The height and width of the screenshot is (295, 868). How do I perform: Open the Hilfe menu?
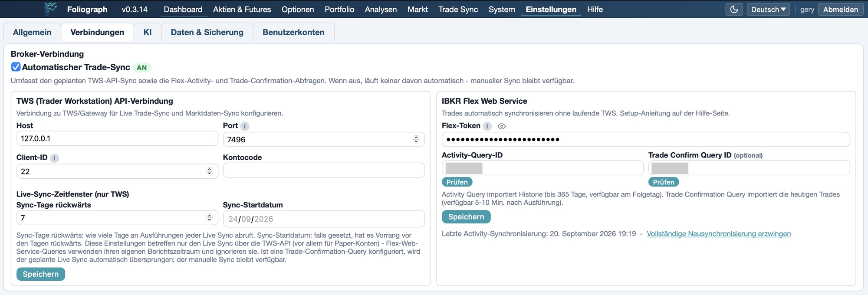click(595, 9)
